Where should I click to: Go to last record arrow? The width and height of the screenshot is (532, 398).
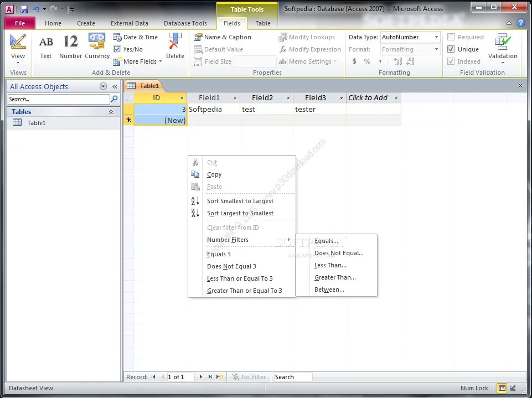click(x=210, y=376)
